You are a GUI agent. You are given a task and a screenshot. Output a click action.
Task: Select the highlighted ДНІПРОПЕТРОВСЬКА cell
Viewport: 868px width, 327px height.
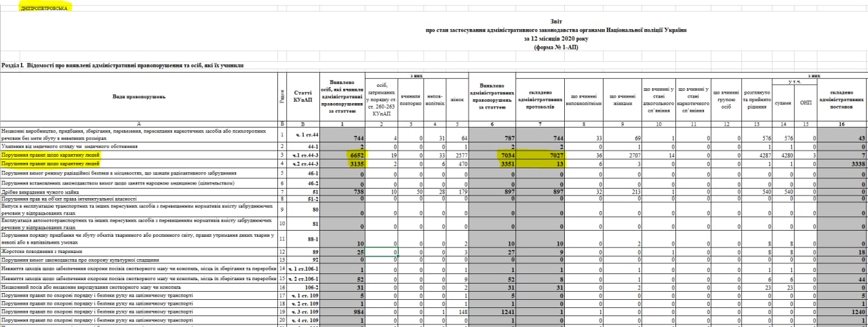[43, 9]
